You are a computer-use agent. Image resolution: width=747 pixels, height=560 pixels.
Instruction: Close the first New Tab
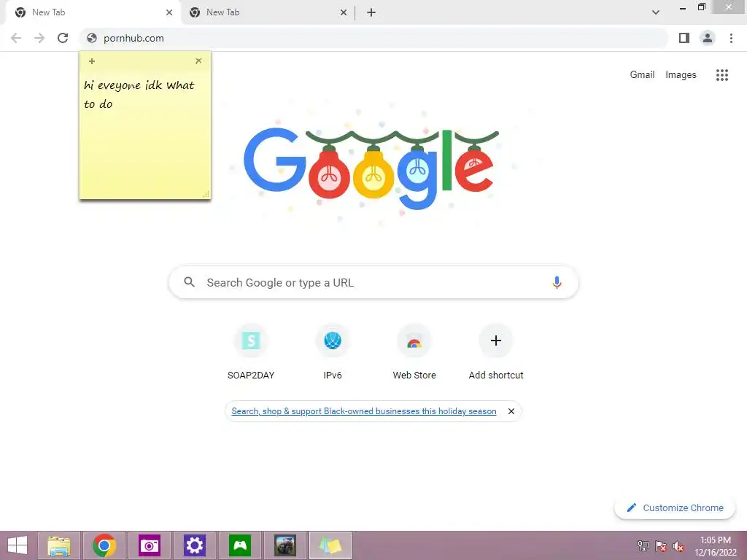click(169, 12)
